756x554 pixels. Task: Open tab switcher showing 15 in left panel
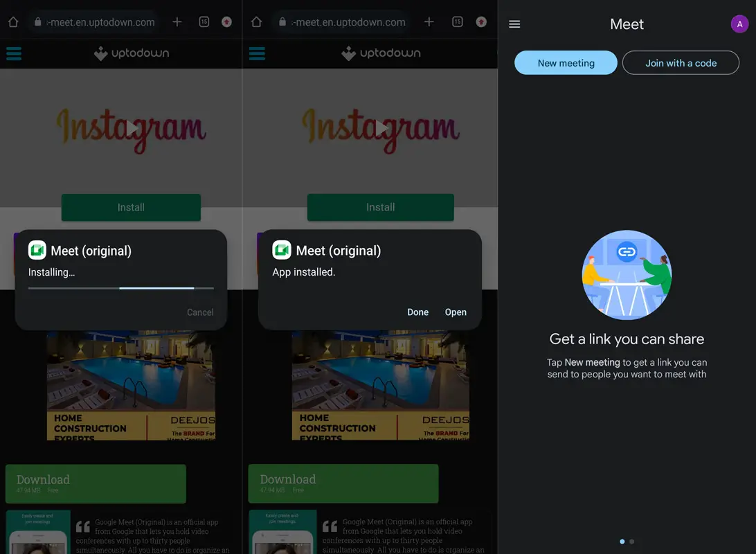[204, 21]
